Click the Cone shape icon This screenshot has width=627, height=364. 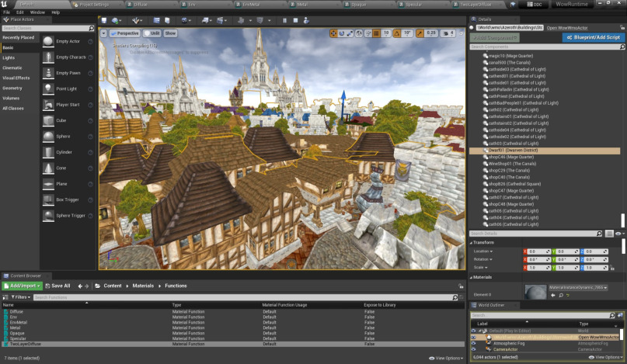(49, 168)
